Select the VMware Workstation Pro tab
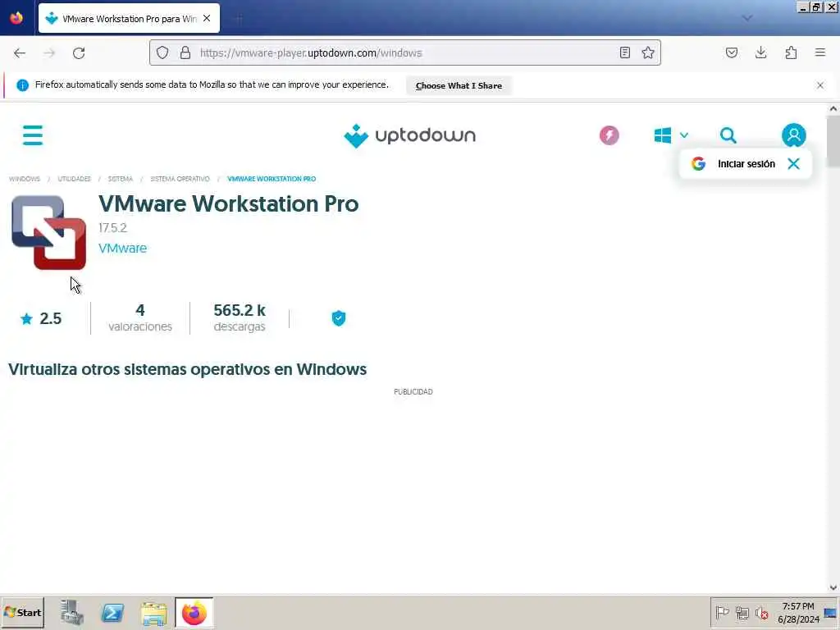840x630 pixels. pyautogui.click(x=129, y=19)
